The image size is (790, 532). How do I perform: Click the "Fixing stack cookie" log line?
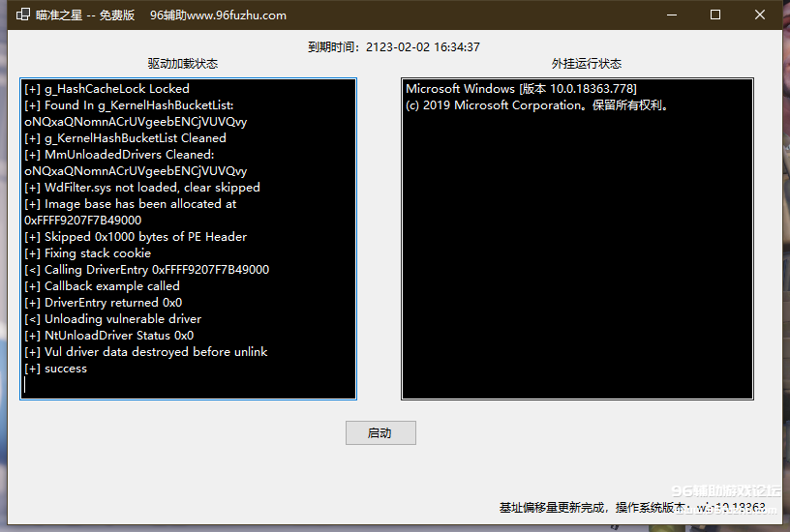click(x=87, y=253)
